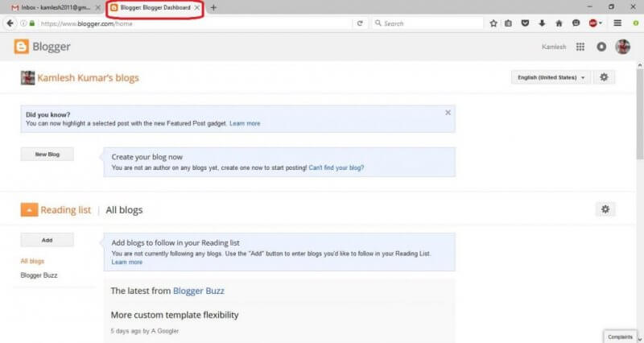Open the Google apps grid icon
This screenshot has height=343, width=644.
(580, 47)
